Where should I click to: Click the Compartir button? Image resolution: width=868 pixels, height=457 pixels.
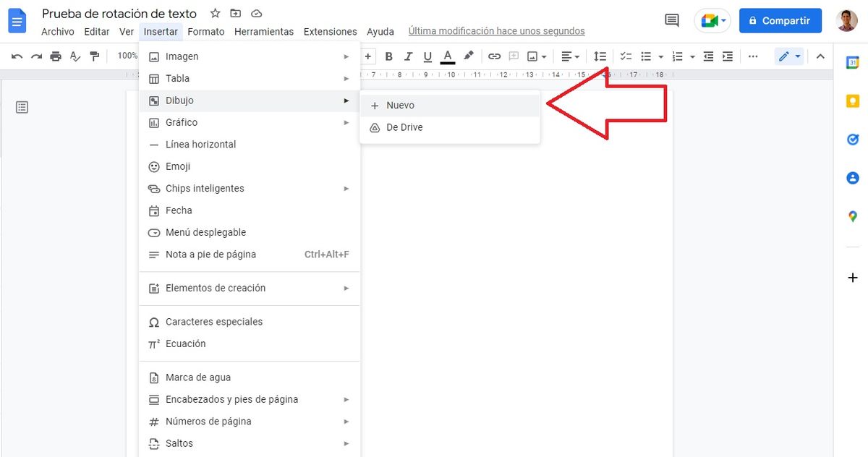(780, 20)
